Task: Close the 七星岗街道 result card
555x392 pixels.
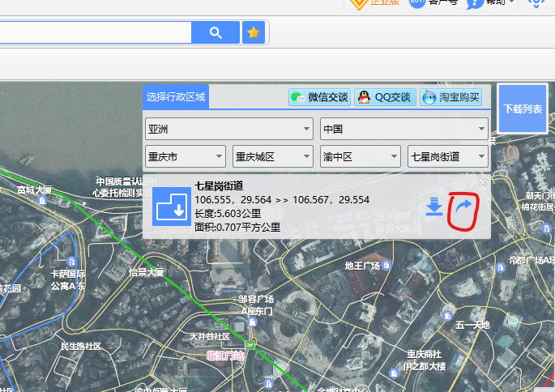Action: coord(482,182)
